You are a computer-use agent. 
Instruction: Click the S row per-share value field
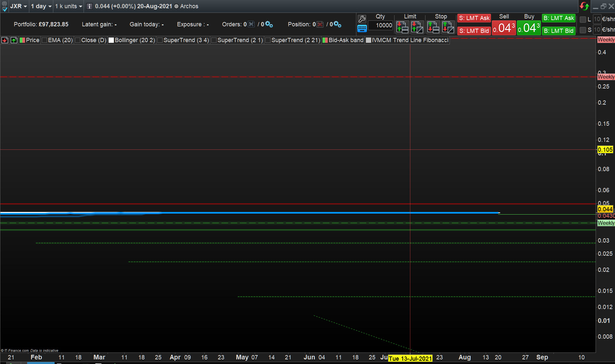coord(597,30)
